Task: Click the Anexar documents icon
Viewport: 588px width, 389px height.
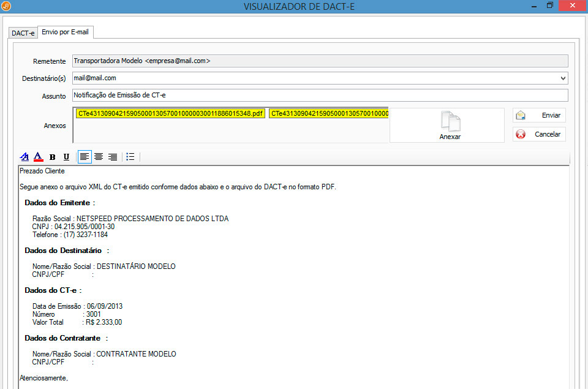Action: [450, 121]
